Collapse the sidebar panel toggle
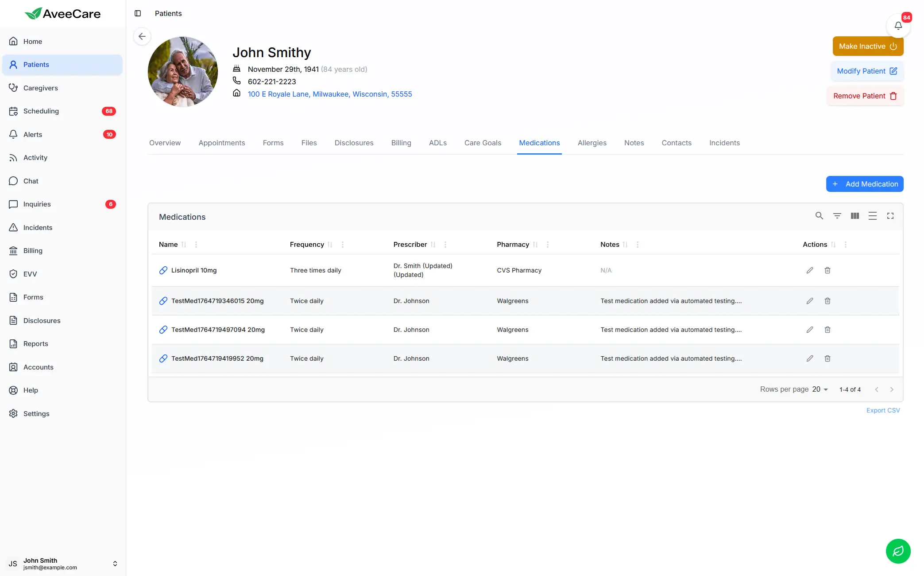924x576 pixels. point(138,13)
